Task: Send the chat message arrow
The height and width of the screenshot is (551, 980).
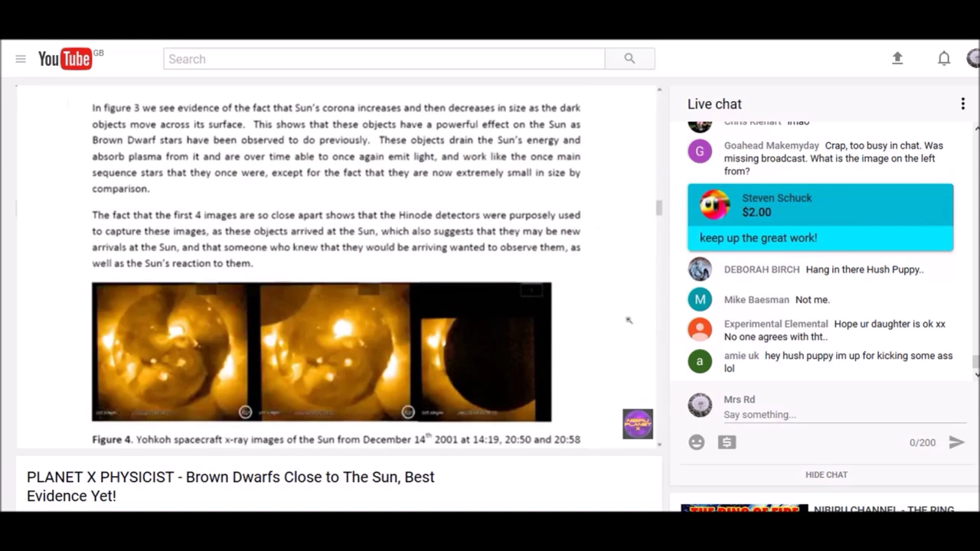Action: point(956,442)
